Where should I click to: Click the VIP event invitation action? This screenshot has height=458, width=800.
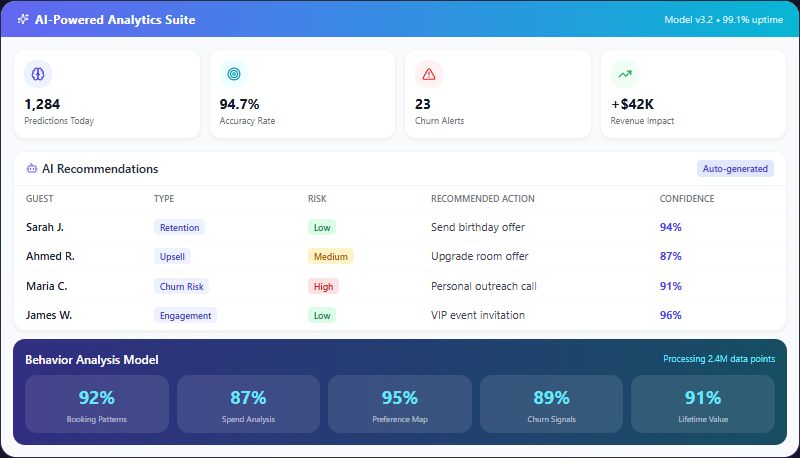pos(478,315)
